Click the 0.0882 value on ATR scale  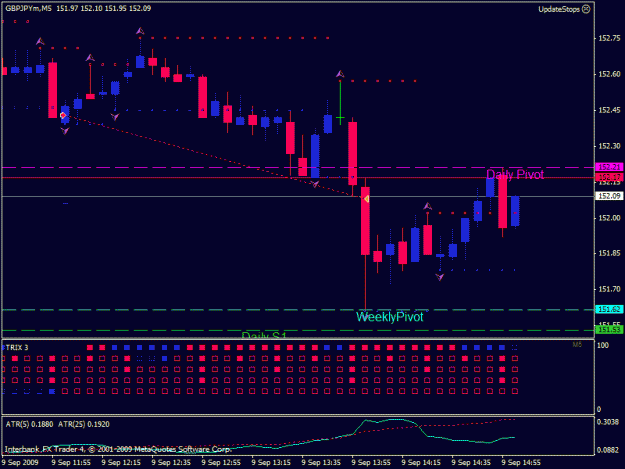pos(608,450)
